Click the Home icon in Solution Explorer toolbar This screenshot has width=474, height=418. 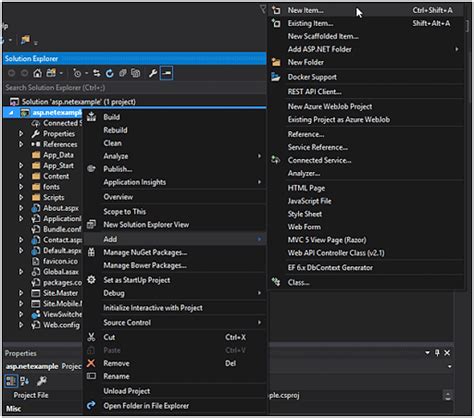[x=37, y=73]
